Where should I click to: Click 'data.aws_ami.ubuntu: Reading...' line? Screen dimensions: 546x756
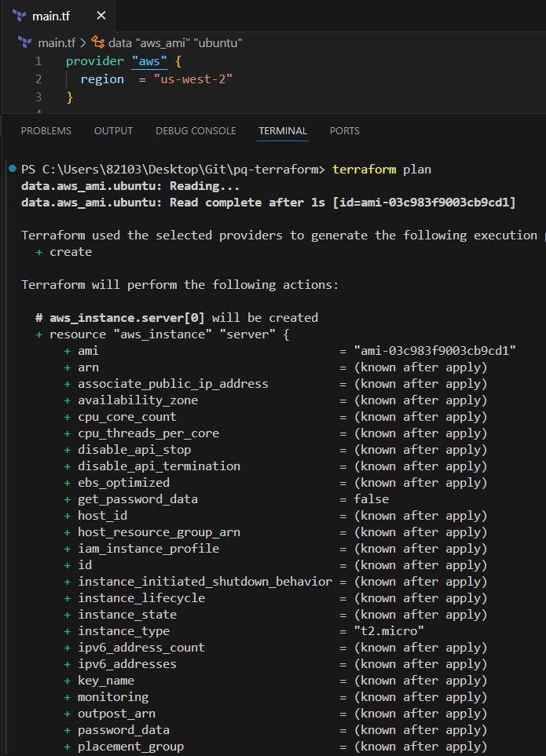click(x=130, y=186)
